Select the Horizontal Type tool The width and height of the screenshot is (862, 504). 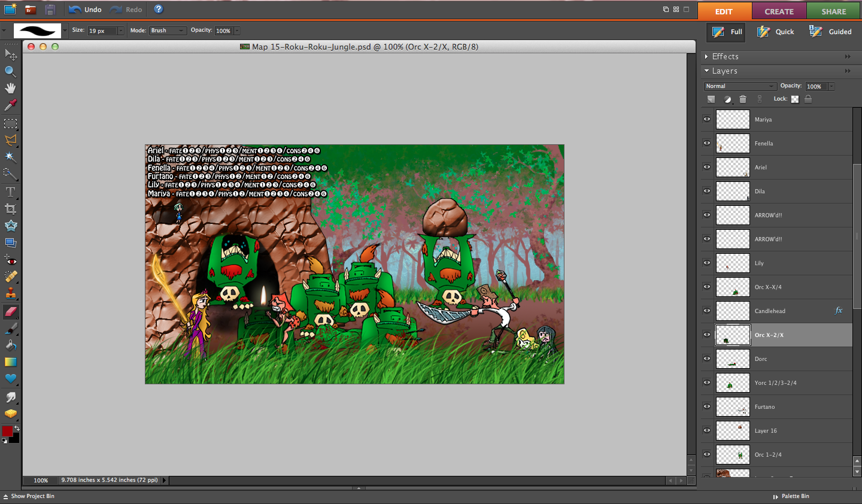point(10,192)
